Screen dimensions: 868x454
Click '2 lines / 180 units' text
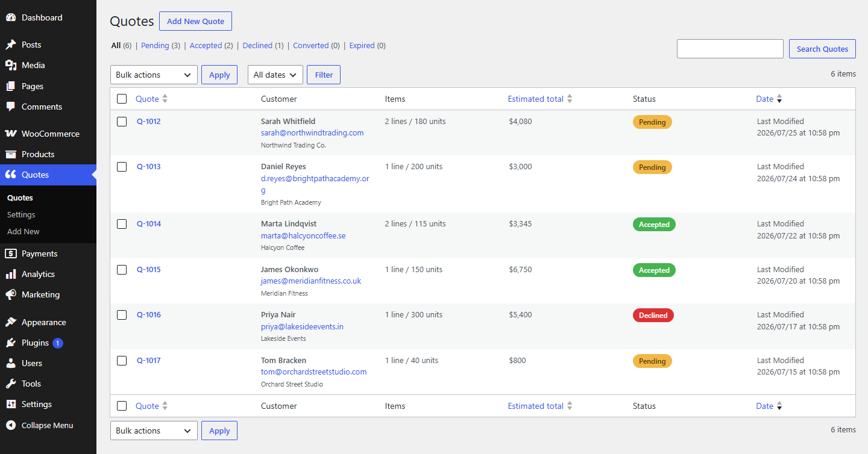415,122
